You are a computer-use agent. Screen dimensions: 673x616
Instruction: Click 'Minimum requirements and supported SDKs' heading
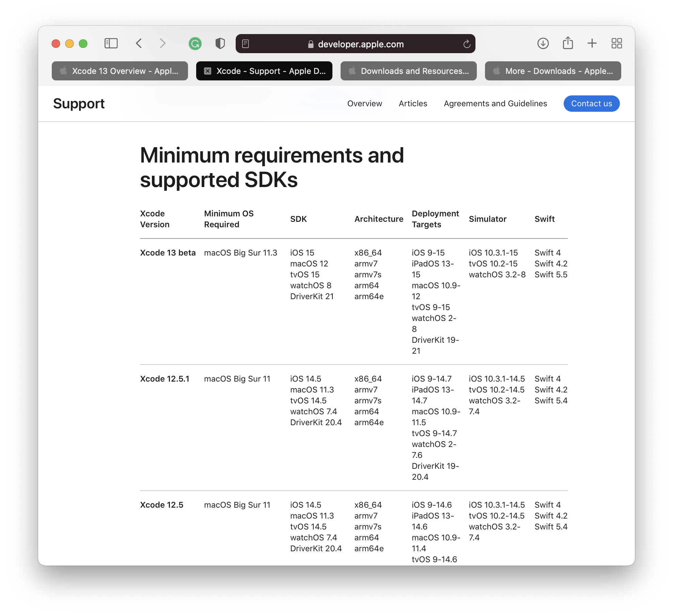(x=272, y=167)
